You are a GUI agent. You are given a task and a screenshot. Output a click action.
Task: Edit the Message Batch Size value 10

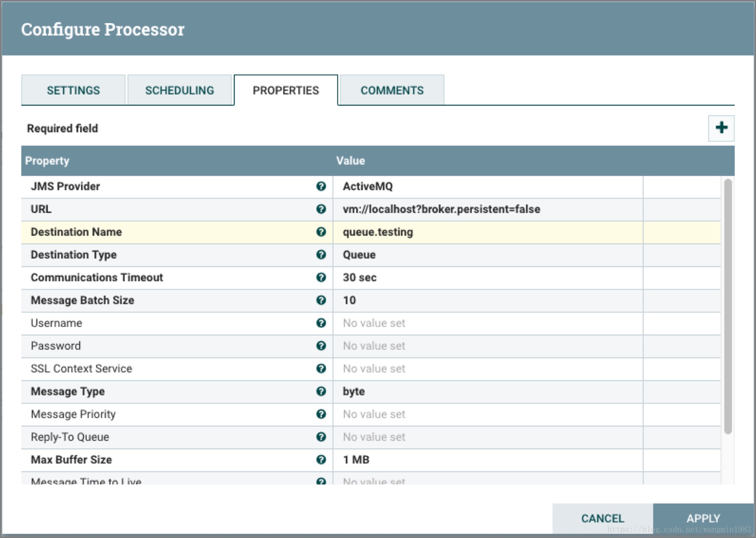point(488,300)
